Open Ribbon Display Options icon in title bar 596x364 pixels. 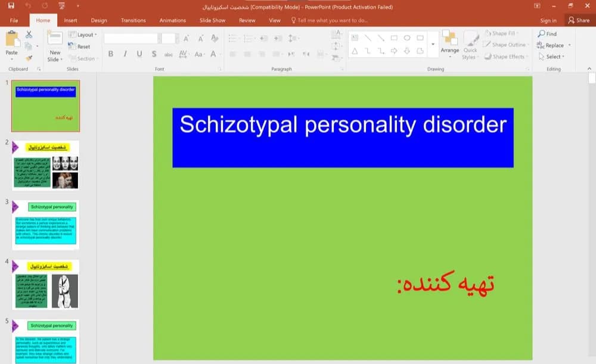pos(537,6)
